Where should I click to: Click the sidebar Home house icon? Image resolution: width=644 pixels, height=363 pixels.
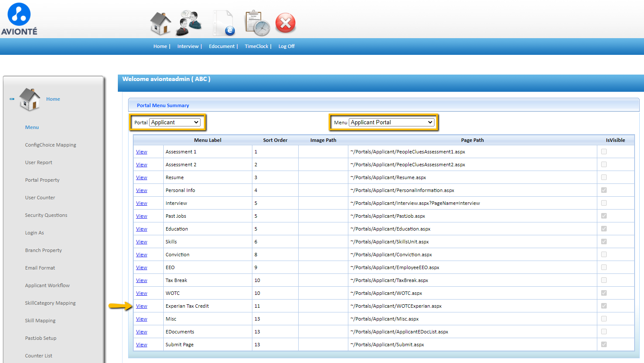pos(30,99)
